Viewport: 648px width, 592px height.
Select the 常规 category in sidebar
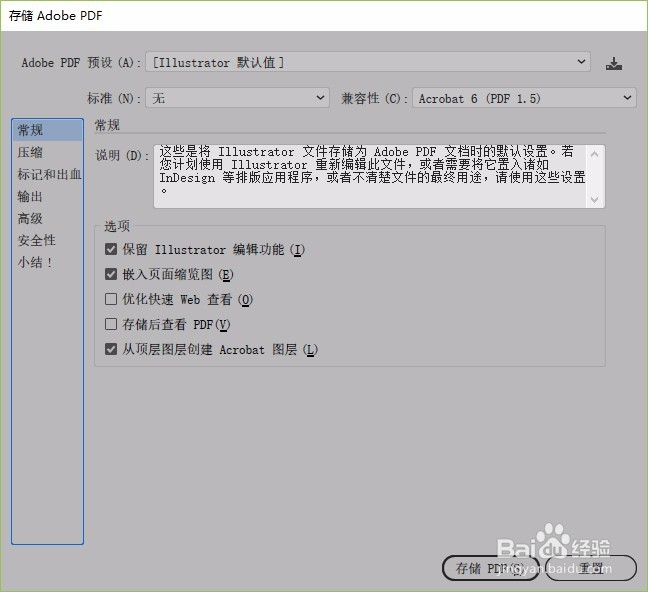pyautogui.click(x=48, y=130)
